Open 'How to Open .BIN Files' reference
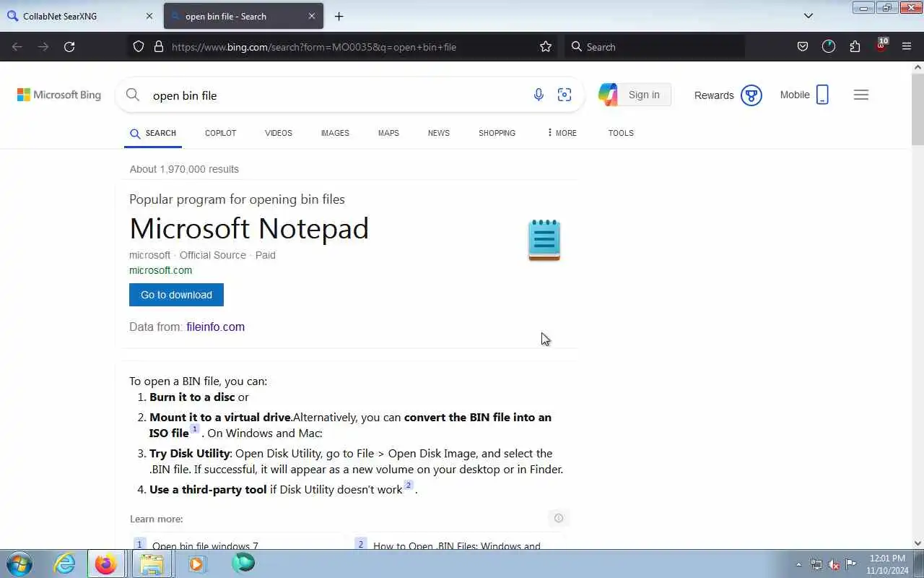This screenshot has width=924, height=578. (x=456, y=546)
